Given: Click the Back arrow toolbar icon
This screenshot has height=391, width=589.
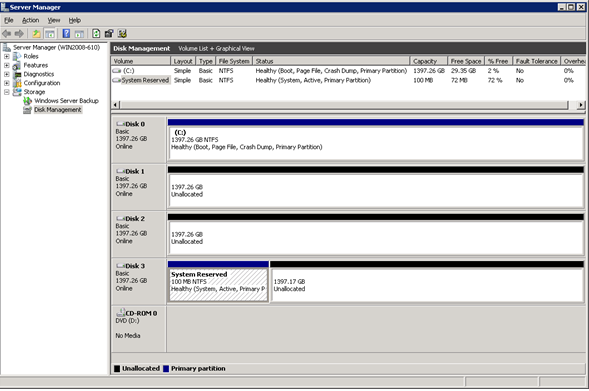Looking at the screenshot, I should pos(6,34).
